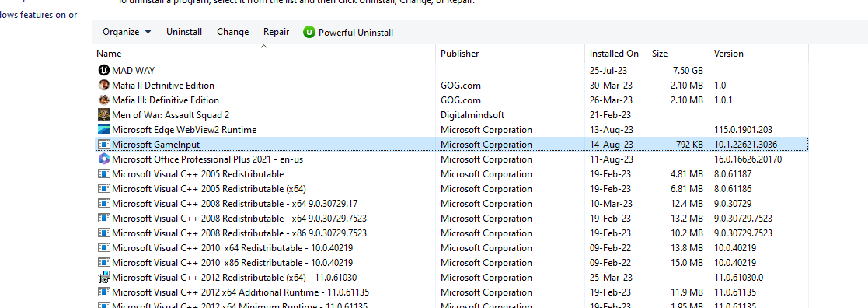Screen dimensions: 868x308
Task: Click the Uninstall toolbar button
Action: click(x=184, y=32)
